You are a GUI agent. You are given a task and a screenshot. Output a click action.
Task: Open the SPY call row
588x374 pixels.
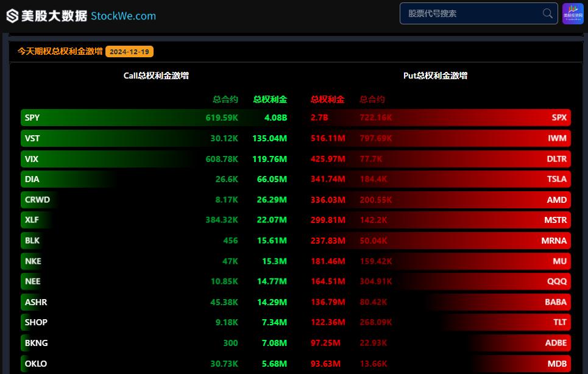[x=154, y=118]
